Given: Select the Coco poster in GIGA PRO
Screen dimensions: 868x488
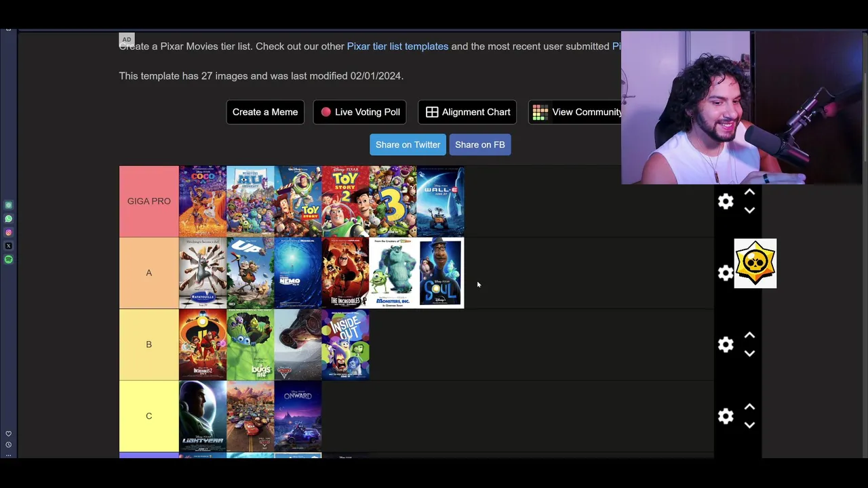Looking at the screenshot, I should point(203,201).
